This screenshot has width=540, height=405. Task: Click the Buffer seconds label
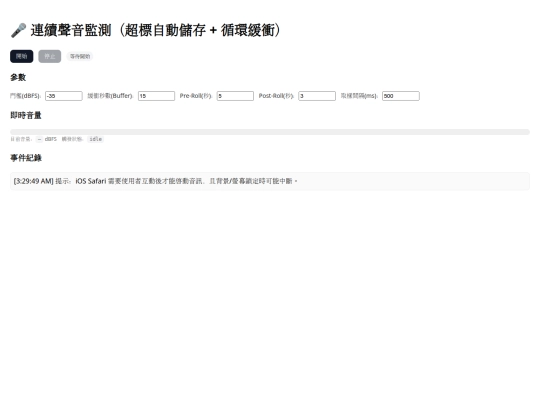[x=110, y=96]
